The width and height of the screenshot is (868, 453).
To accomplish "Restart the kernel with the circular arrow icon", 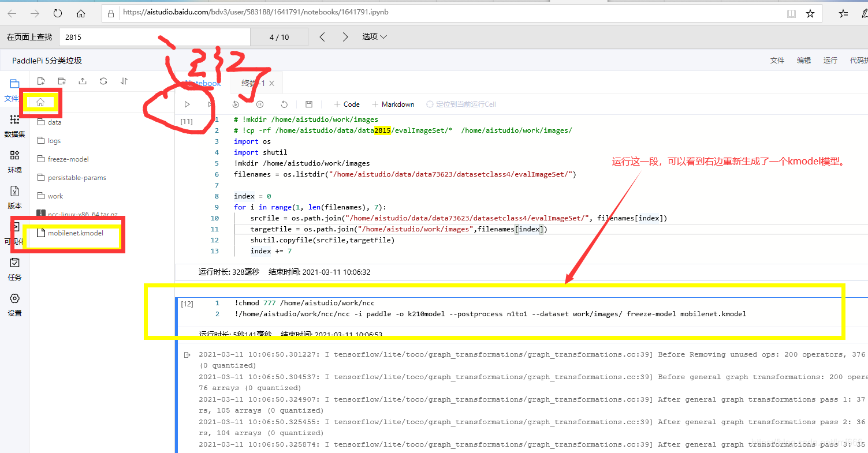I will coord(284,104).
